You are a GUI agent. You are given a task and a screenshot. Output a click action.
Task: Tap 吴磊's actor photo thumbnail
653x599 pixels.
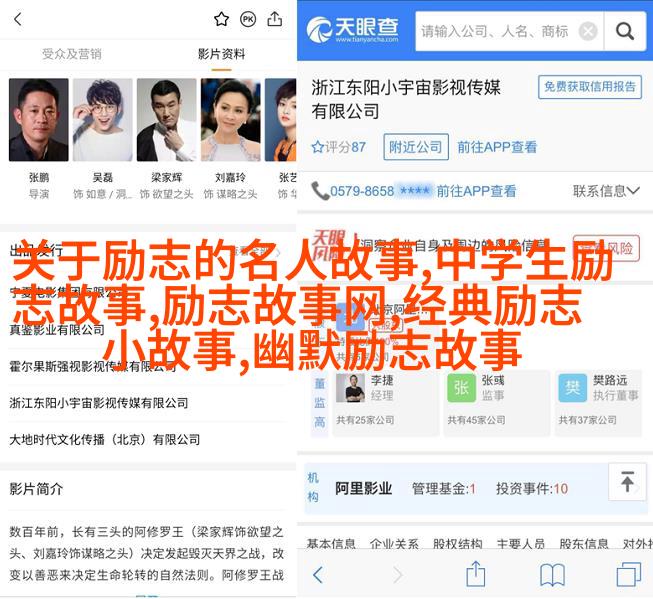coord(102,120)
